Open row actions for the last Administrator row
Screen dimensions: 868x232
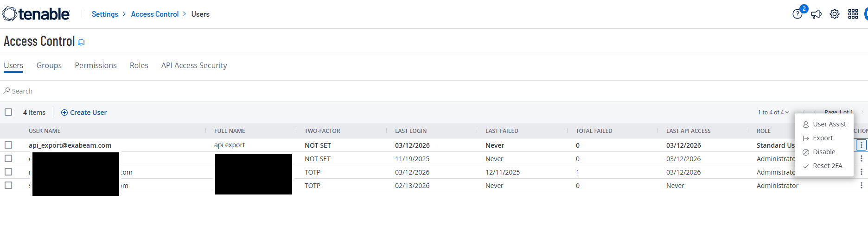[861, 185]
